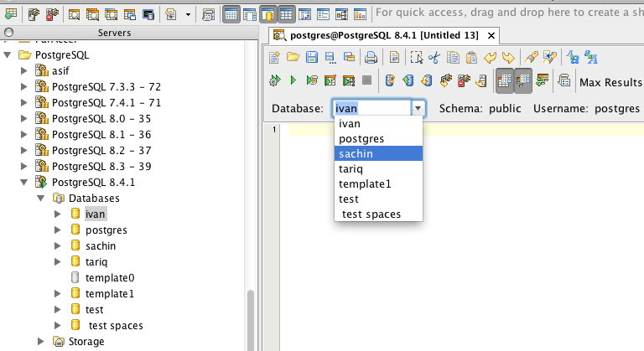Image resolution: width=644 pixels, height=351 pixels.
Task: Select sachin in the database dropdown list
Action: pyautogui.click(x=378, y=153)
